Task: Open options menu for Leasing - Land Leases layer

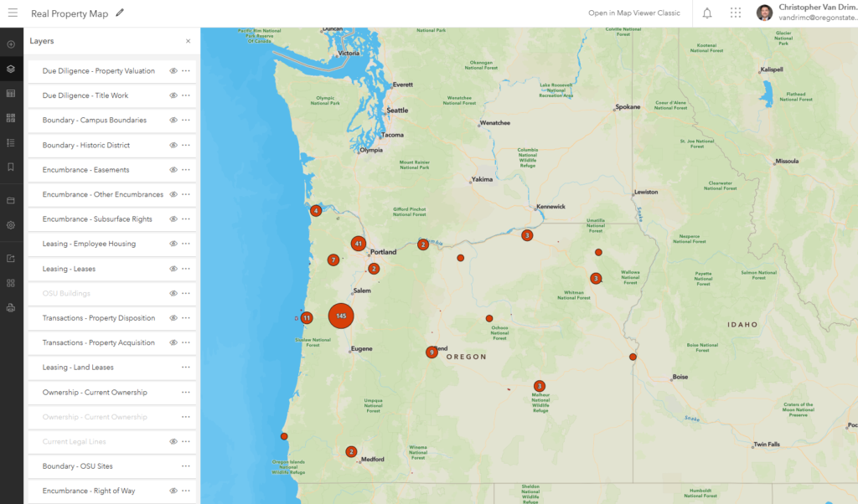Action: [186, 368]
